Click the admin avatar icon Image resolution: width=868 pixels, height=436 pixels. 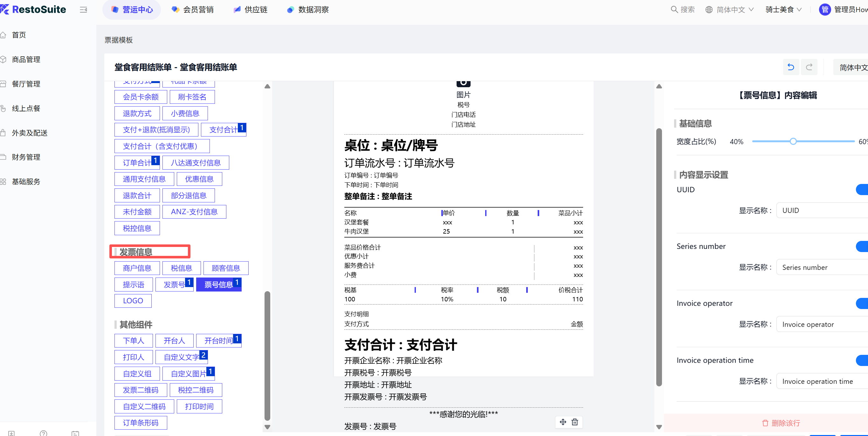point(824,10)
